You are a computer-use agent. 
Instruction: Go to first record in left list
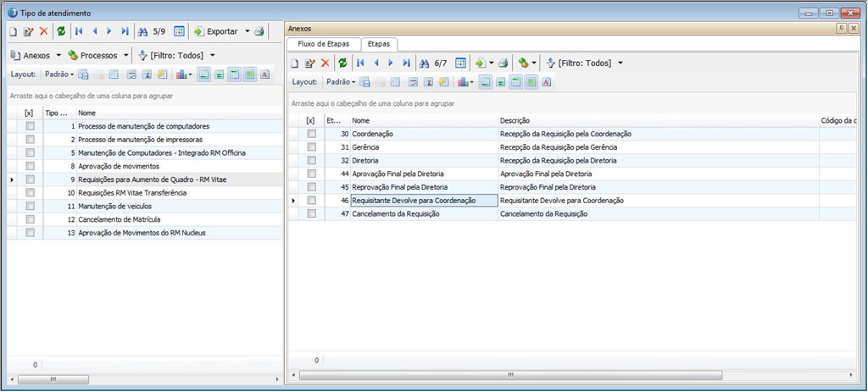(x=79, y=31)
